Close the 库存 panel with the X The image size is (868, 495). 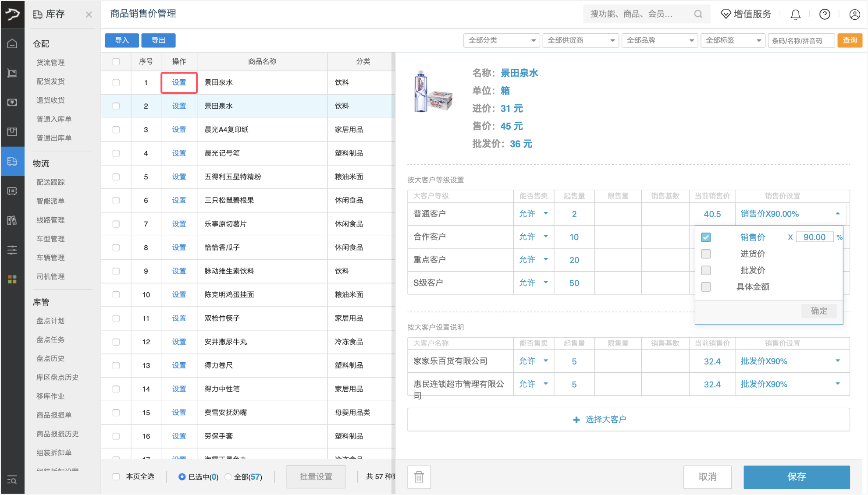[x=89, y=14]
